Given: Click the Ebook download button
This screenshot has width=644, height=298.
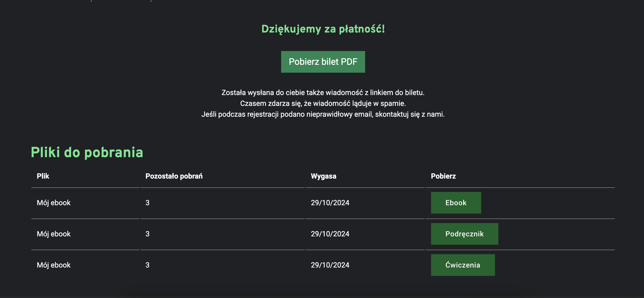Looking at the screenshot, I should click(456, 203).
